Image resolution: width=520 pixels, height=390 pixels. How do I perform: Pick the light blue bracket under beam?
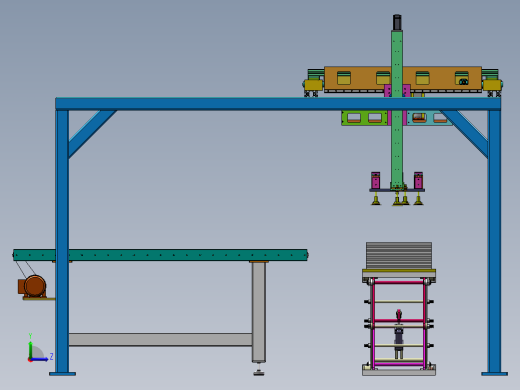429,118
